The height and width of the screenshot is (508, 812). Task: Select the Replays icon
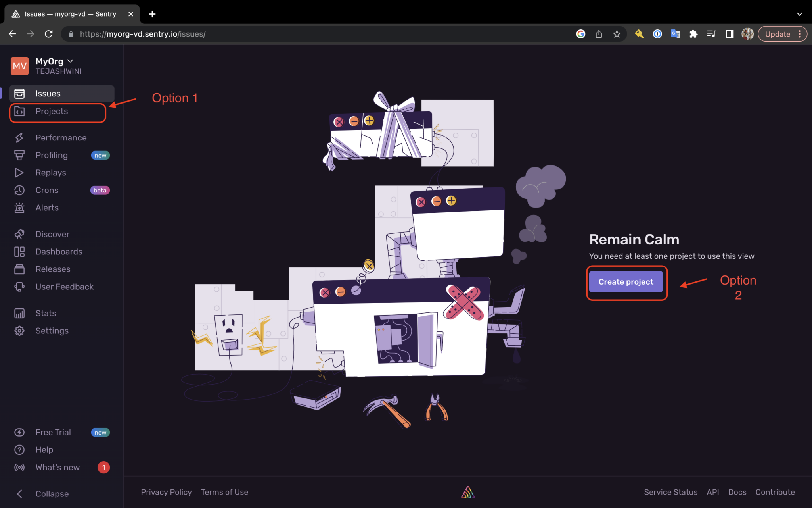19,172
